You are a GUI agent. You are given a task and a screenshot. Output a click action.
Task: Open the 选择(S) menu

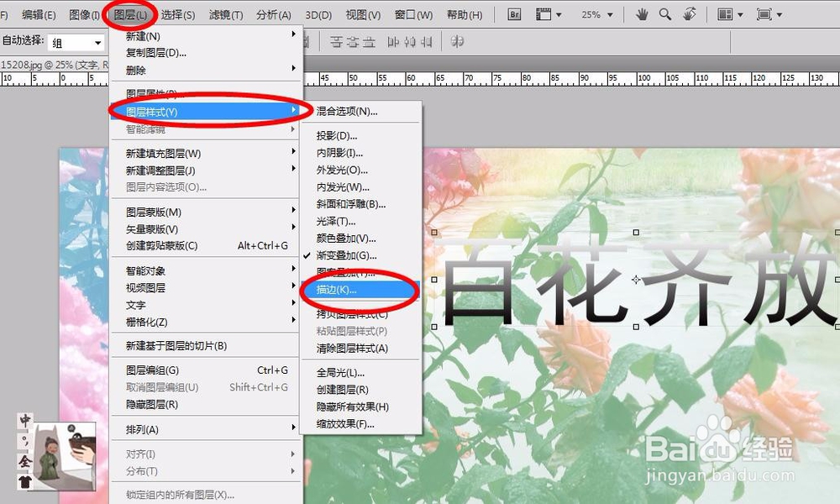click(178, 14)
